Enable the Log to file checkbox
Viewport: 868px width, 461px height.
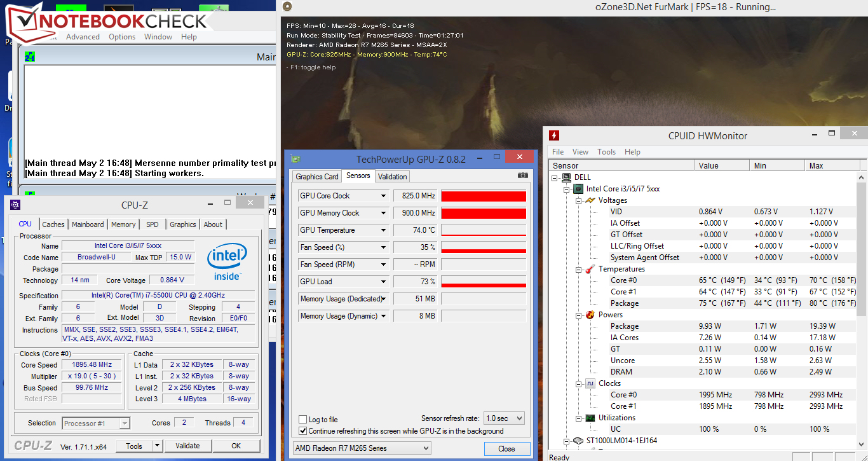[303, 420]
